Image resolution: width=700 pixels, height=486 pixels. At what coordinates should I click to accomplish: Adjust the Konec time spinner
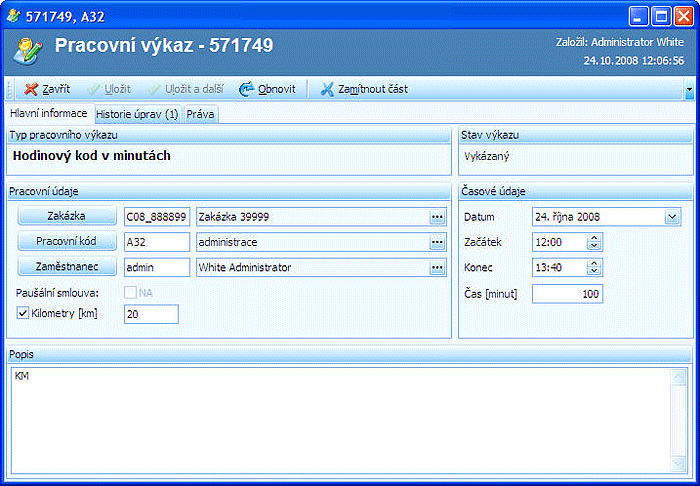tap(594, 267)
